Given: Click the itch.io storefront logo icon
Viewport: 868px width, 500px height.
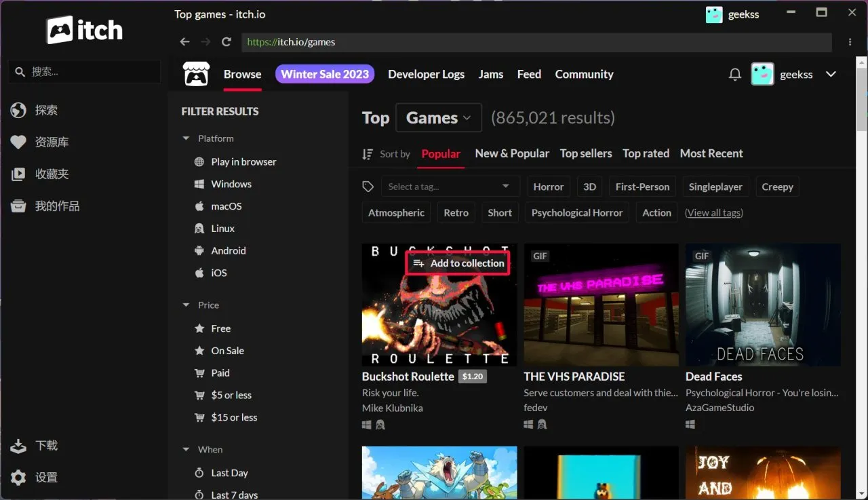Looking at the screenshot, I should click(x=196, y=74).
